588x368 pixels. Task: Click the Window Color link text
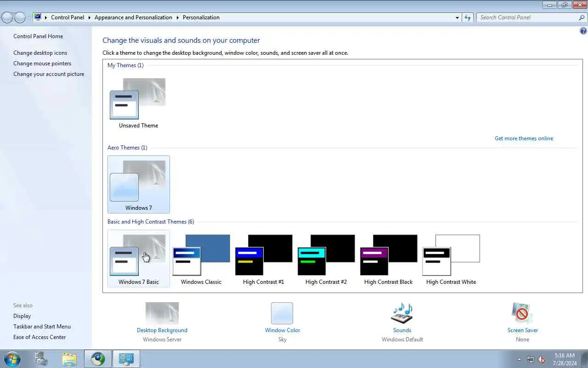tap(283, 330)
